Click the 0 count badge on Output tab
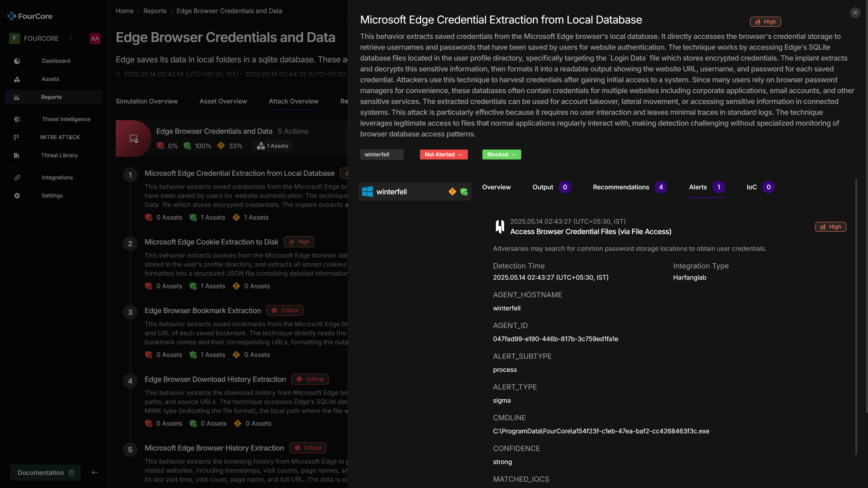868x488 pixels. [x=565, y=187]
